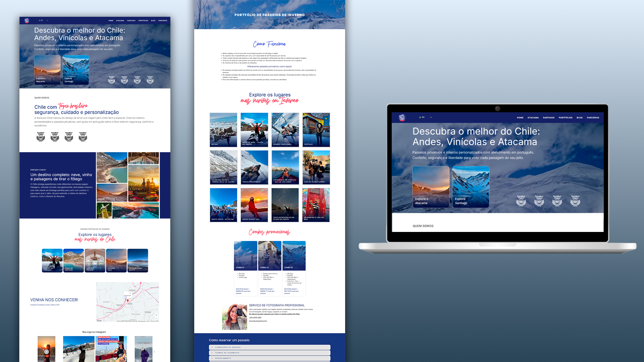The height and width of the screenshot is (362, 644).
Task: Click first Travellers' Choice badge on laptop
Action: click(521, 200)
